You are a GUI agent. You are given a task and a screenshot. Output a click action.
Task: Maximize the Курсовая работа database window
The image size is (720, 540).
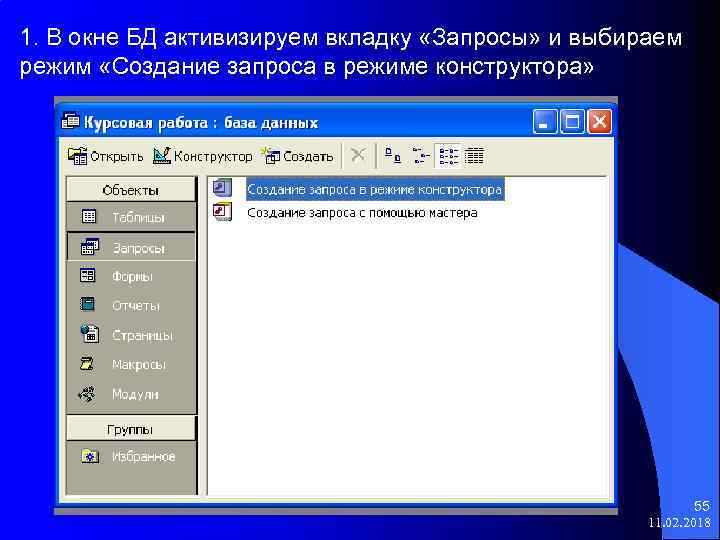pos(572,122)
